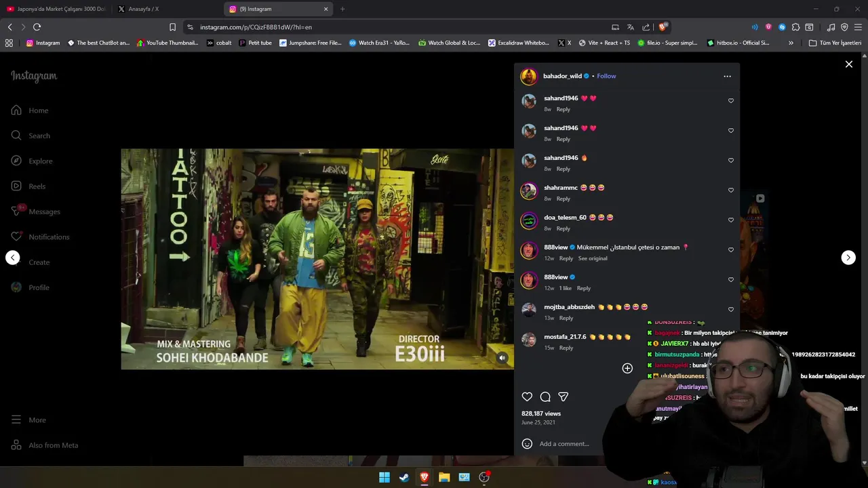Reply to mostafa_21.7.6 comment
The image size is (868, 488).
point(566,348)
